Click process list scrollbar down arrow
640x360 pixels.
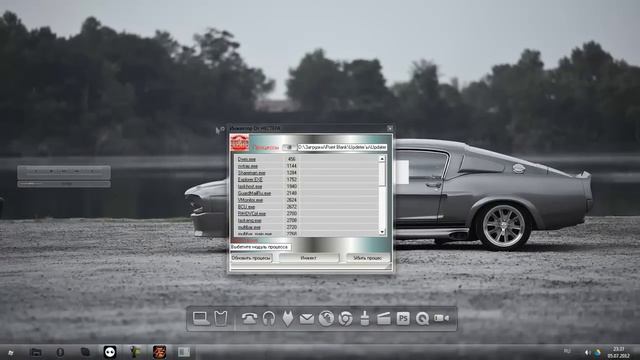point(382,232)
